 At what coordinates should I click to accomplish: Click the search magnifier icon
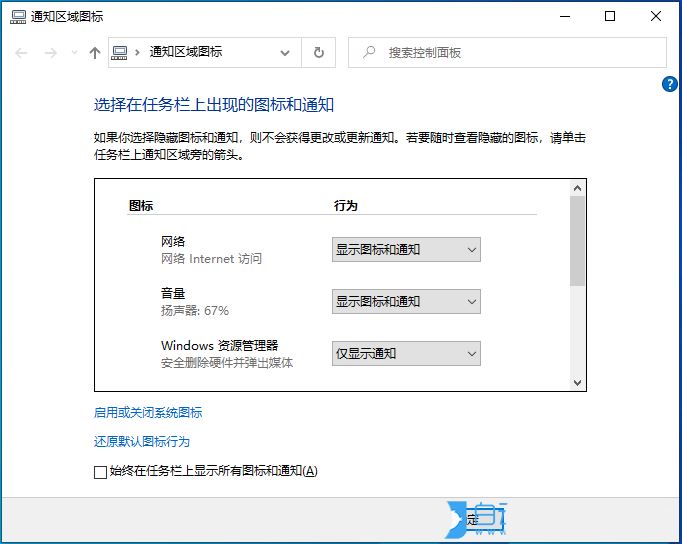(x=369, y=53)
